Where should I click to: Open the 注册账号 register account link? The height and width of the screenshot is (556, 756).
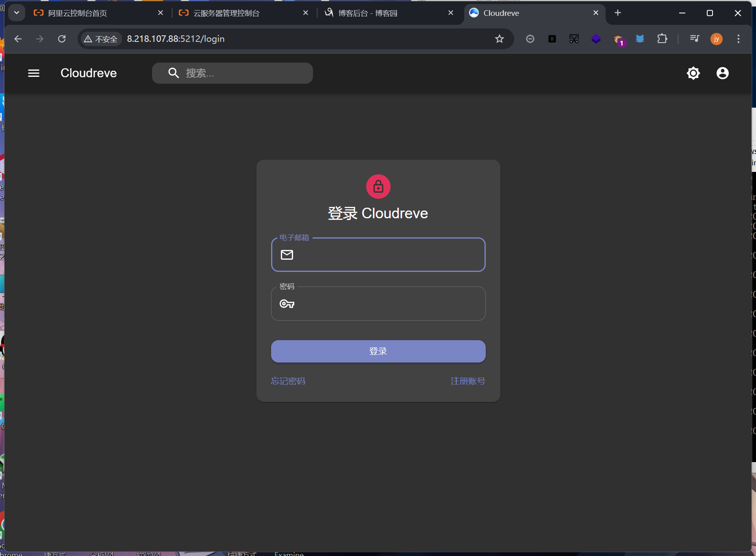point(468,381)
